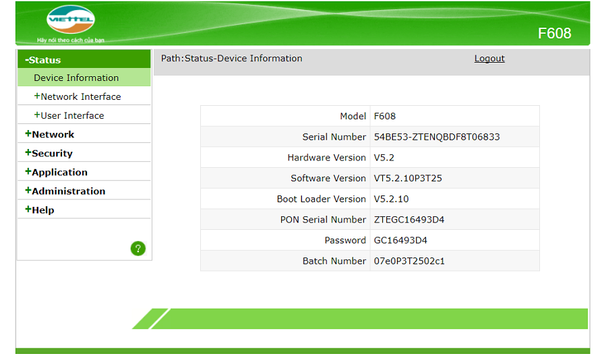The width and height of the screenshot is (602, 364).
Task: Click the software version value VT5.2.10P3T25
Action: (x=408, y=179)
